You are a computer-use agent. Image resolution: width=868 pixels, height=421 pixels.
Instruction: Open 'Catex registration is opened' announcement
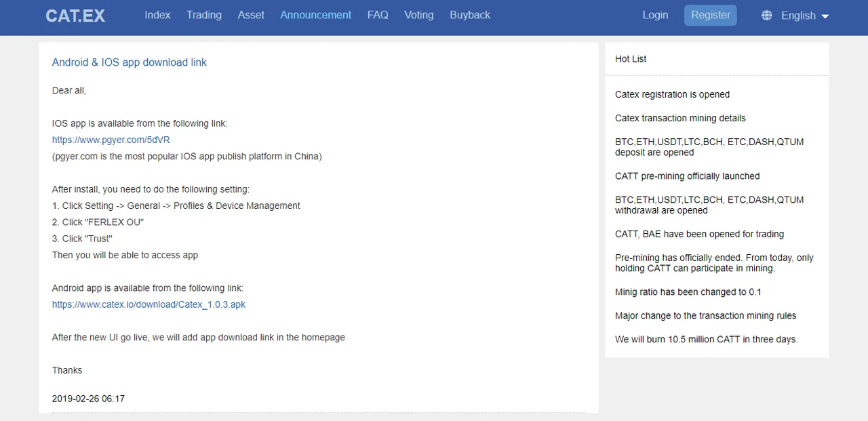672,95
